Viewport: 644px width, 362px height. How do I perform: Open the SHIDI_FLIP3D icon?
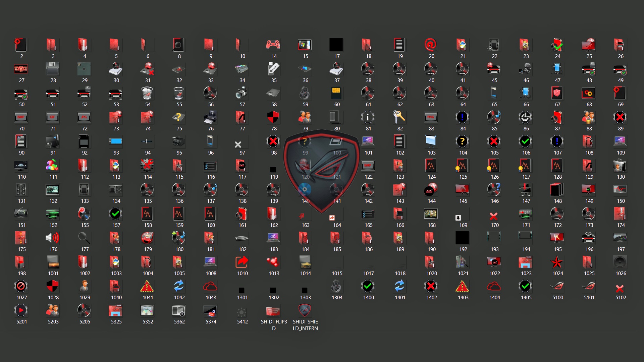coord(273,310)
